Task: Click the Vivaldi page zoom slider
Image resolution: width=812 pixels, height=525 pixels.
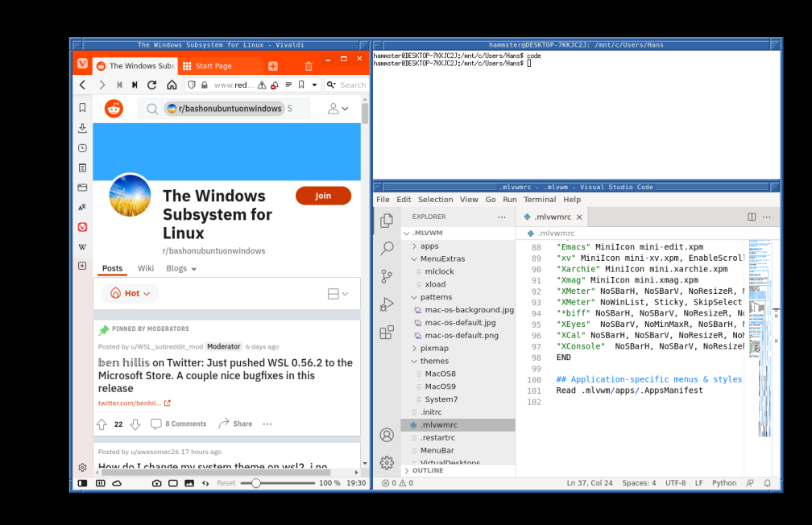Action: coord(278,483)
